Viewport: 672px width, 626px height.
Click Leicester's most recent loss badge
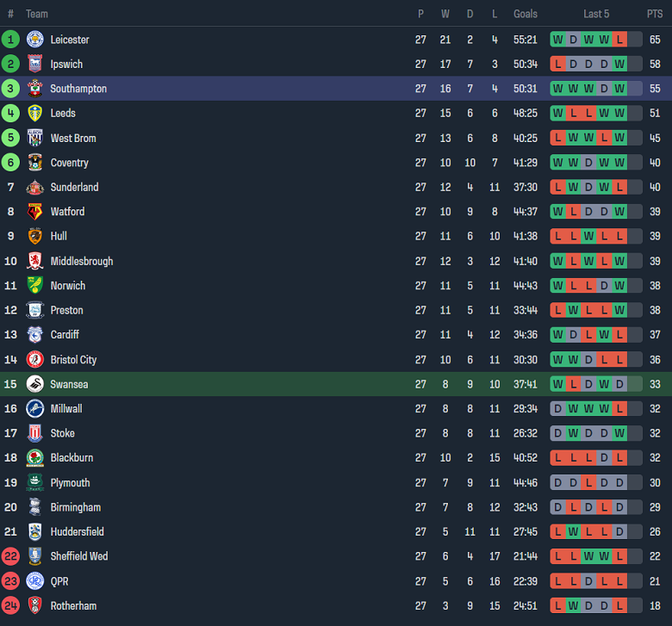[619, 40]
